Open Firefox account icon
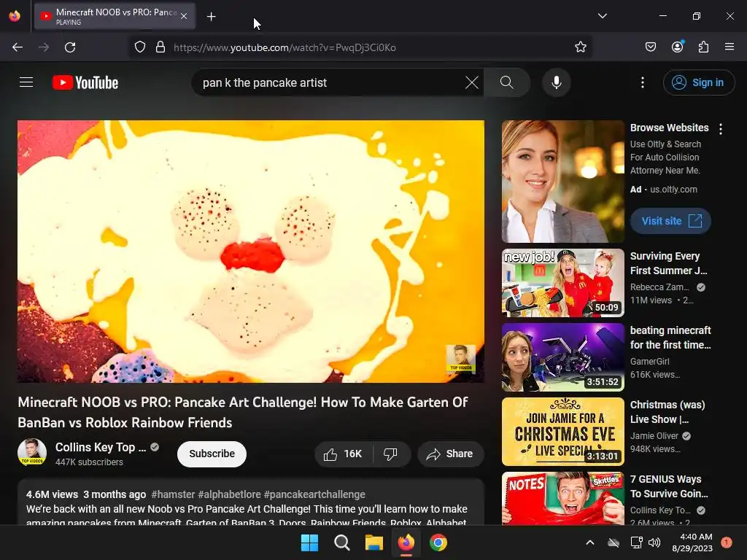 (677, 47)
